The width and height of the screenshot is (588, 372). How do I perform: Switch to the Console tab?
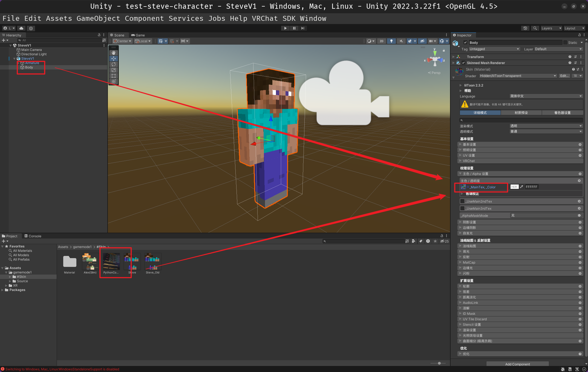tap(33, 236)
